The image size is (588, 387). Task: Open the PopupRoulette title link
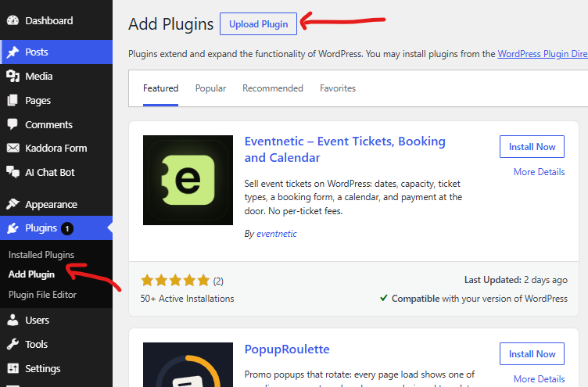click(287, 349)
